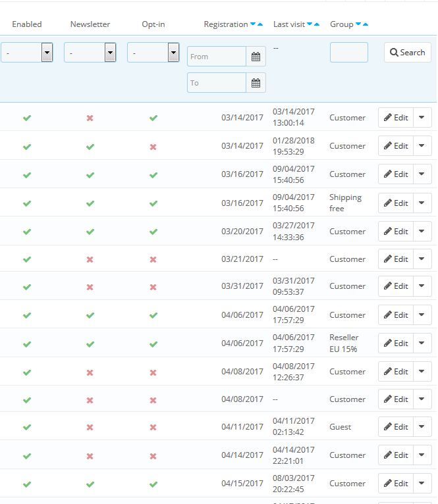Screen dimensions: 438x504
Task: Expand actions arrow beside Edit for Guest row
Action: [x=422, y=427]
